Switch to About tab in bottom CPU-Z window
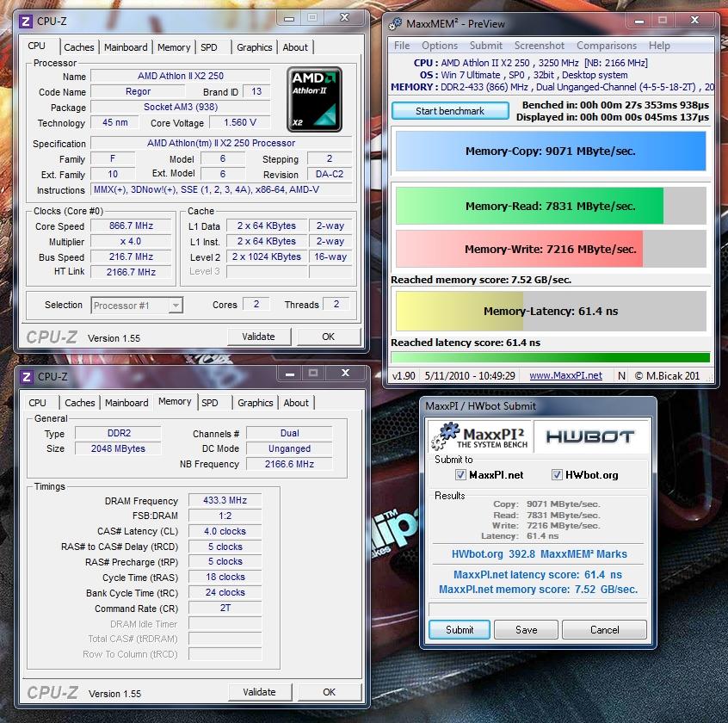 click(x=296, y=403)
